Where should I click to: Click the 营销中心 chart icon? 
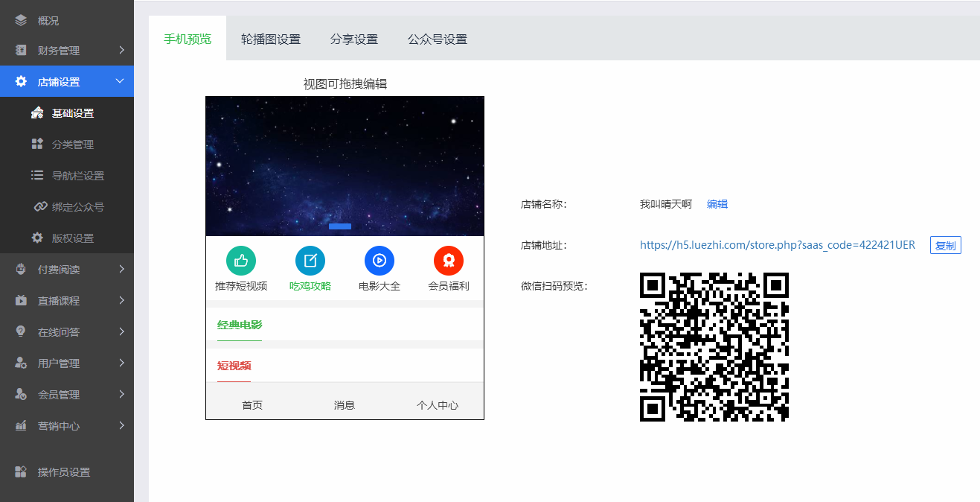tap(21, 426)
